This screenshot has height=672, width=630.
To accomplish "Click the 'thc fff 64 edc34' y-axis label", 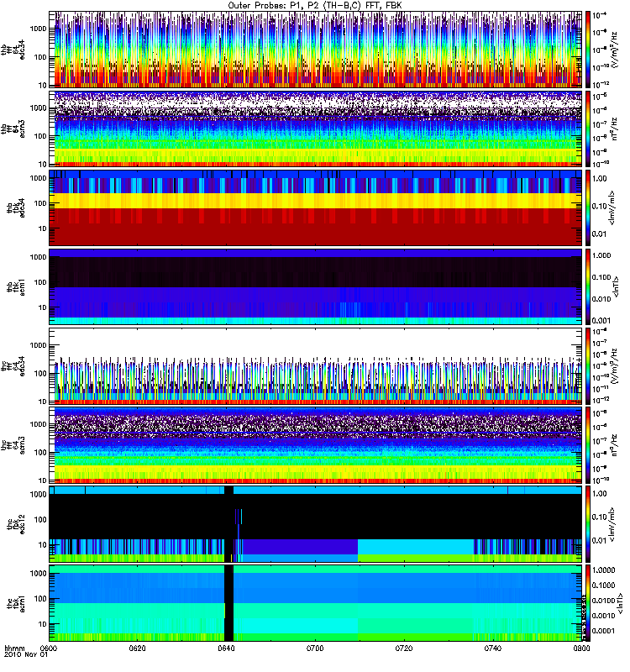I will [13, 366].
